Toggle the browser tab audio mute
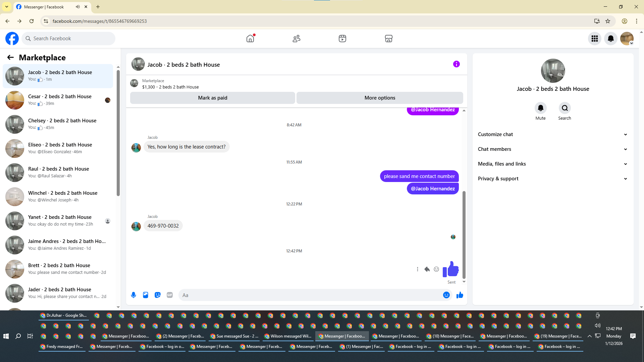 (78, 7)
